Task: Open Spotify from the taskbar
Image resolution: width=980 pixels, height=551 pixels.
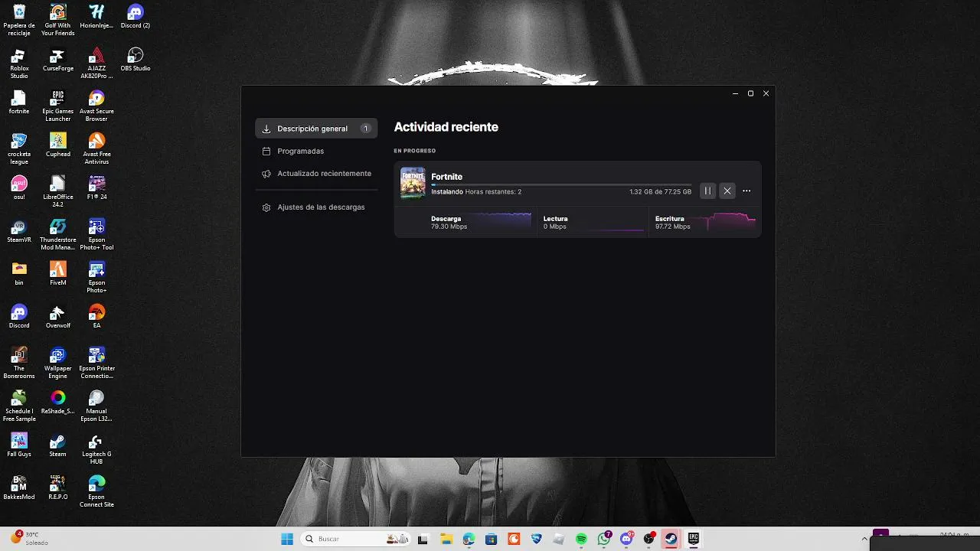Action: (581, 539)
